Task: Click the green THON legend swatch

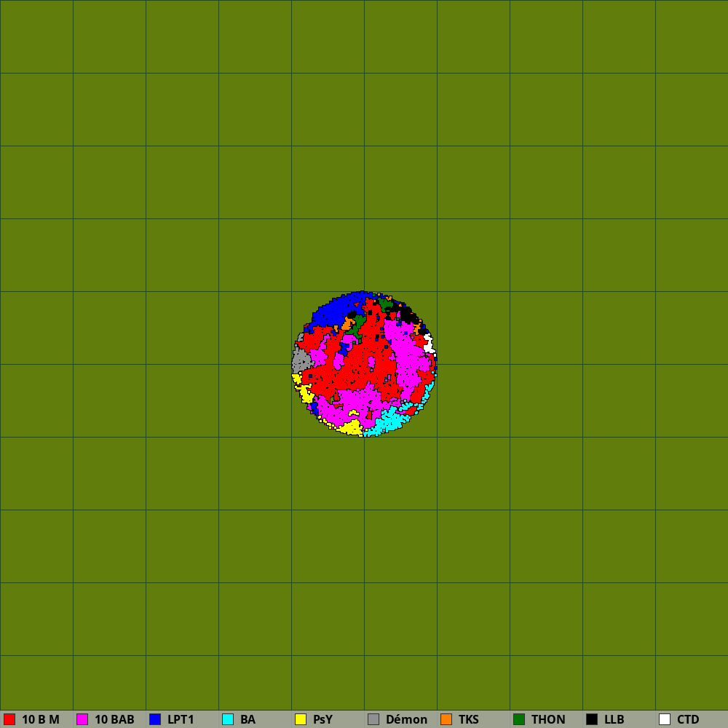Action: [x=519, y=719]
